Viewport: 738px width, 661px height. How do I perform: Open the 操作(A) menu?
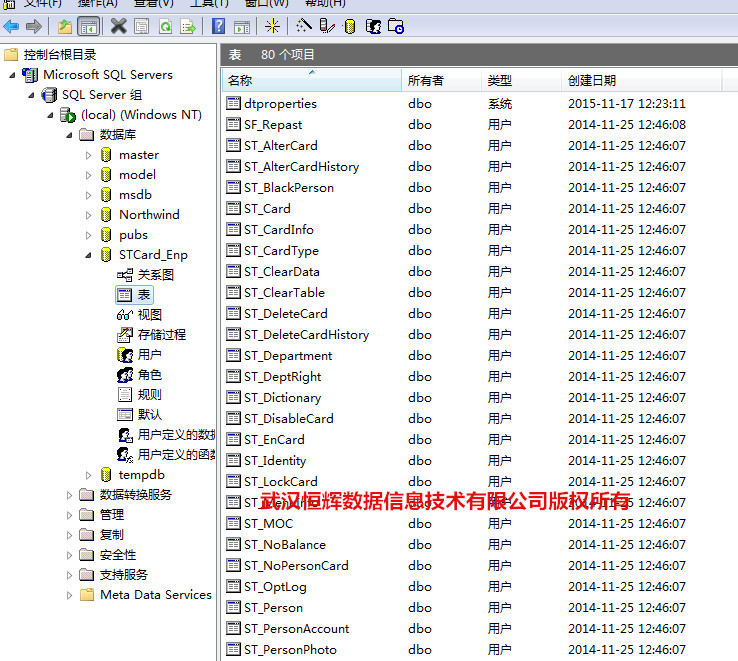pos(97,3)
